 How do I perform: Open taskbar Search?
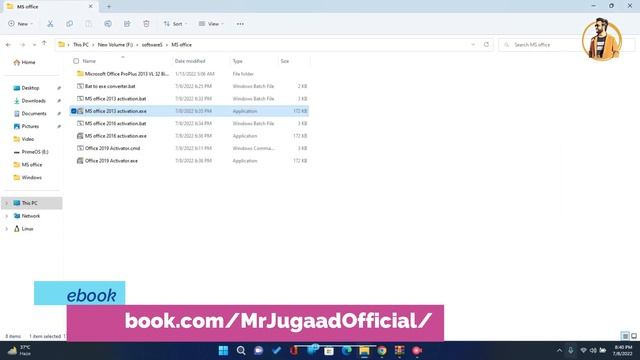pyautogui.click(x=241, y=351)
